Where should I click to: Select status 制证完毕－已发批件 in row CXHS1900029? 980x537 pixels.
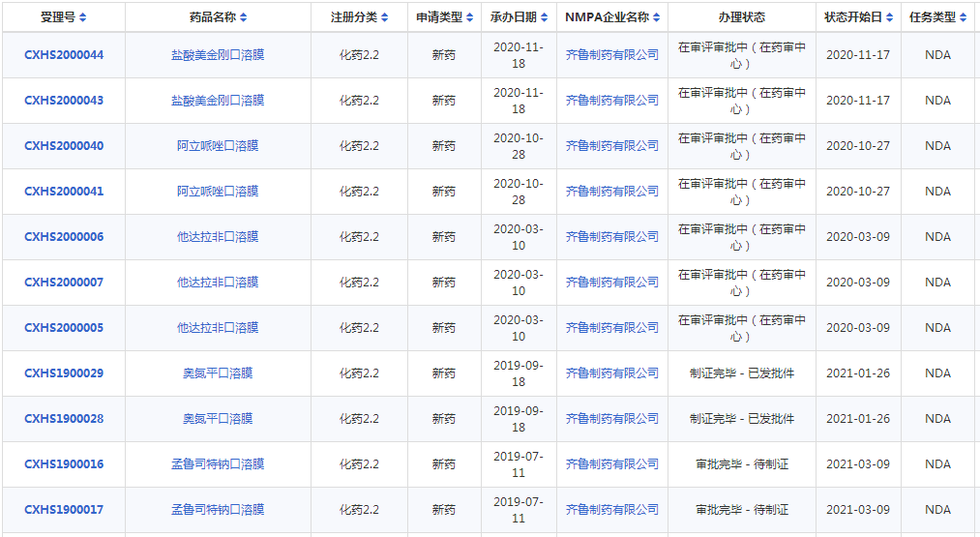pos(742,373)
